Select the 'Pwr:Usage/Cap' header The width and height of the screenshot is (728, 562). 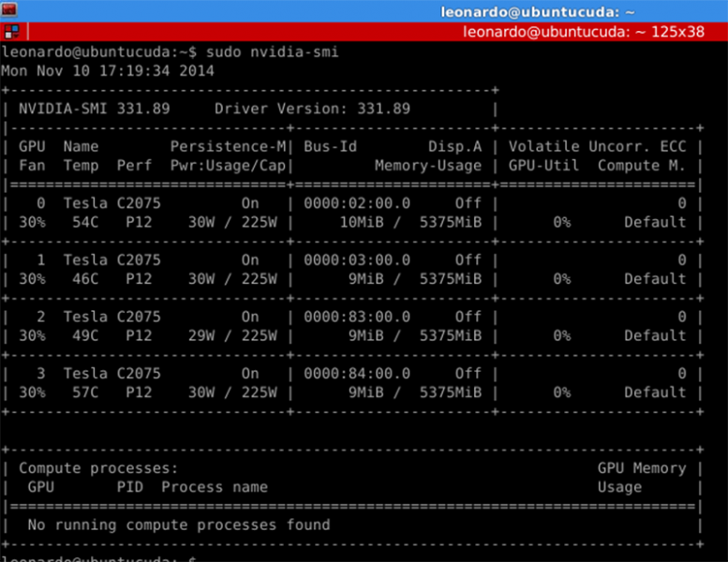click(x=228, y=166)
